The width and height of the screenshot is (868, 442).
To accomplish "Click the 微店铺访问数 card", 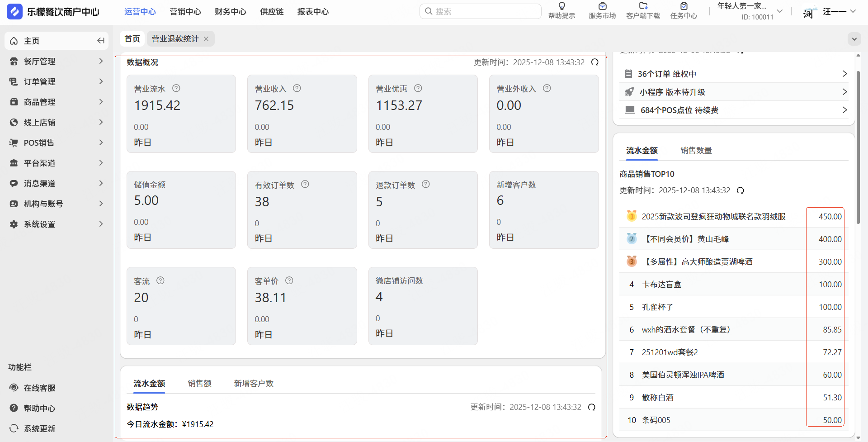I will coord(423,306).
